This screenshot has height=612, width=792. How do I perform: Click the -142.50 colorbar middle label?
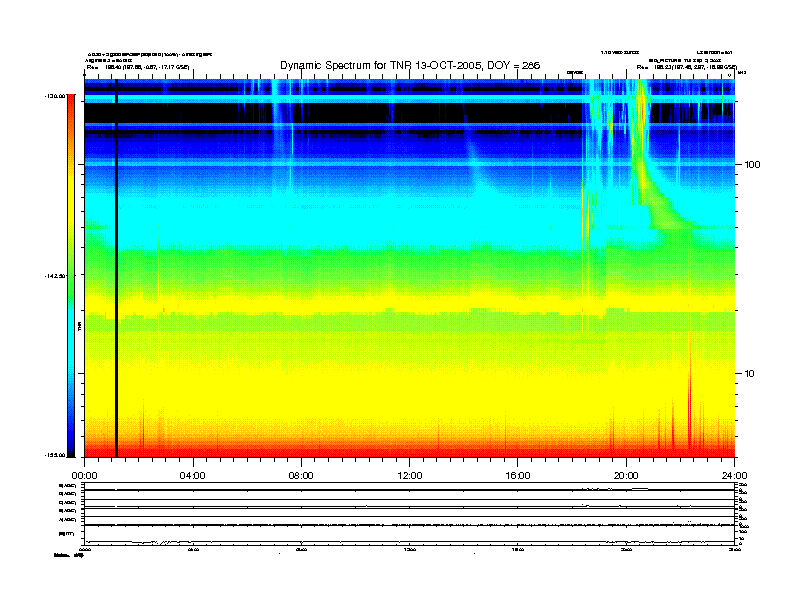[x=55, y=276]
